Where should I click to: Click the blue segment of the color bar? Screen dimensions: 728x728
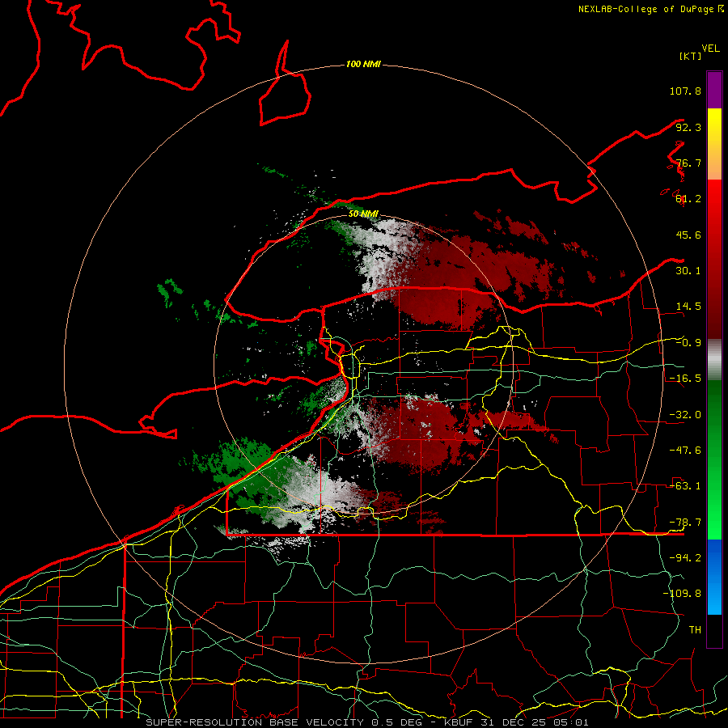(714, 577)
